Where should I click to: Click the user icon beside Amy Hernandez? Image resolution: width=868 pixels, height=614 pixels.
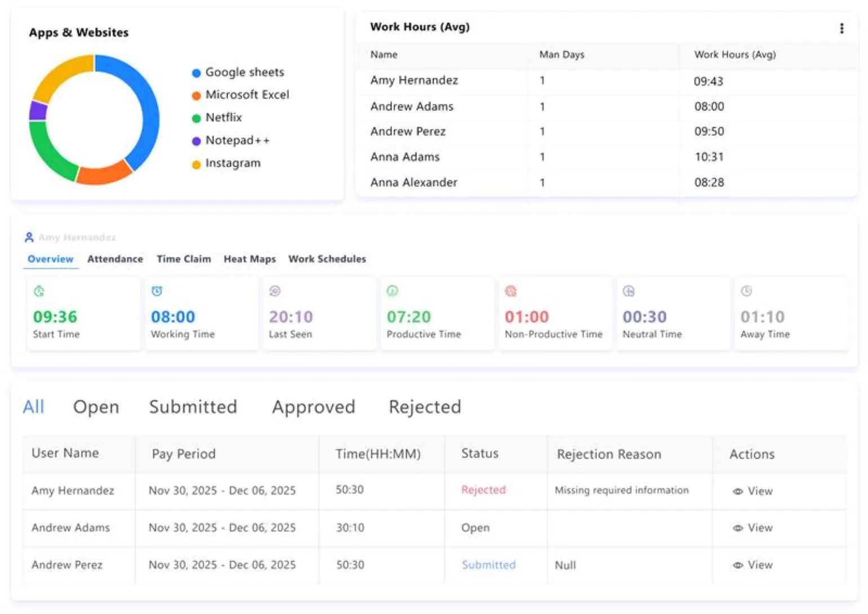point(29,237)
